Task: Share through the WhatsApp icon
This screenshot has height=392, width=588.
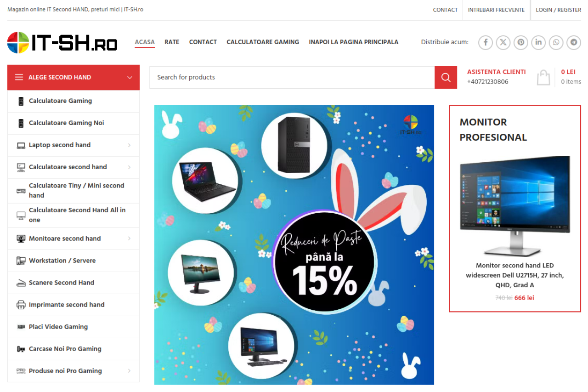Action: click(556, 42)
